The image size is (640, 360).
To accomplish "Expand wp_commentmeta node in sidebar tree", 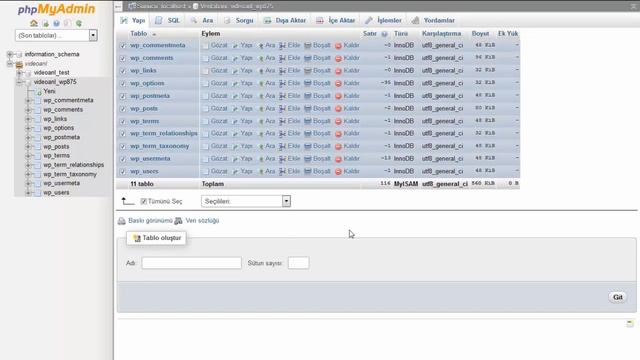I will (x=28, y=100).
